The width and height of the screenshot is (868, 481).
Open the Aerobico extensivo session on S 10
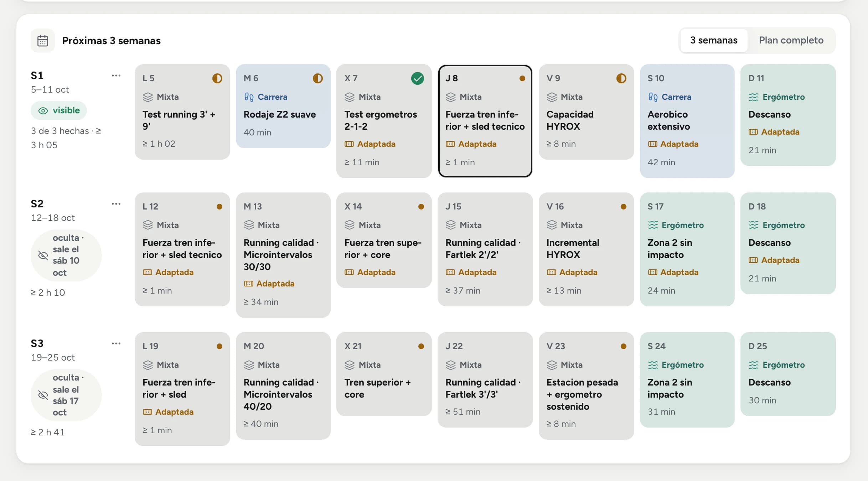[x=687, y=121]
